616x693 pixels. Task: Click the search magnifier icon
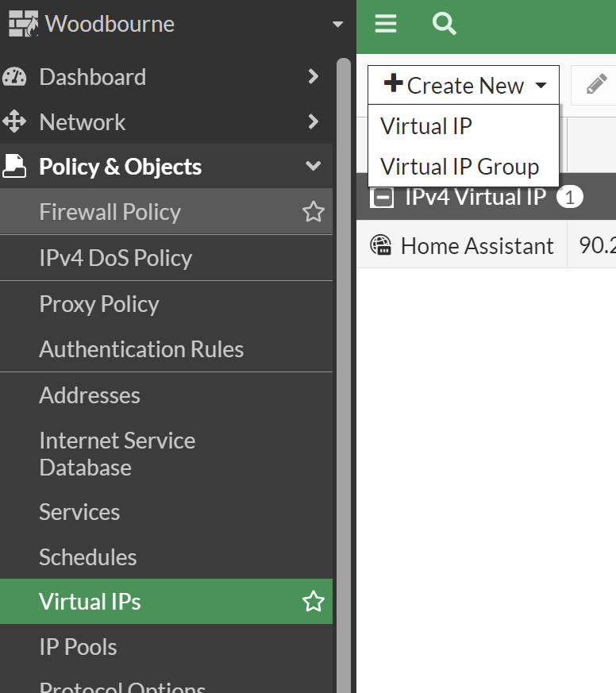[445, 24]
